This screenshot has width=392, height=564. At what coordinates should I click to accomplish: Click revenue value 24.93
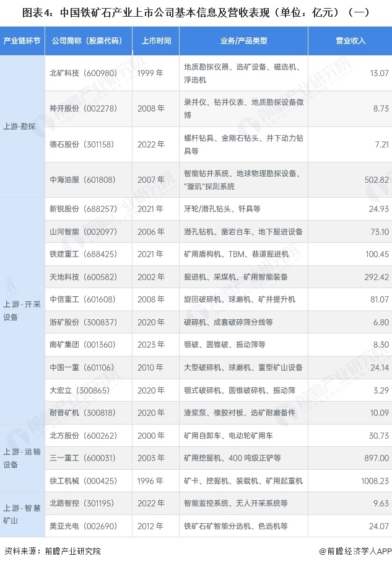click(x=379, y=209)
